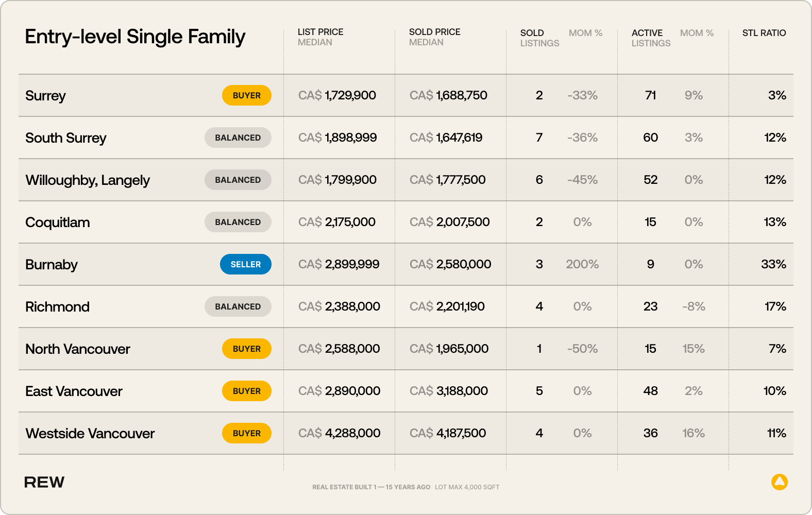812x515 pixels.
Task: Click East Vancouver list price CA$ 2,890,000
Action: click(340, 391)
